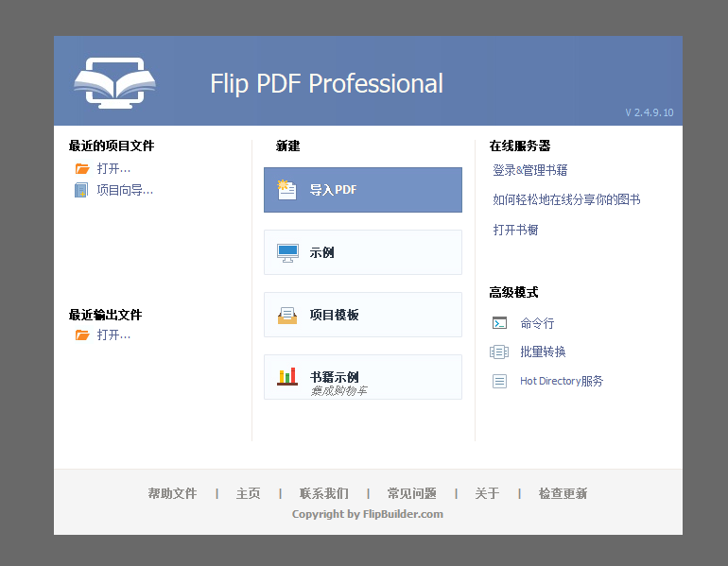
Task: Open the 命令行 advanced mode link
Action: [x=537, y=323]
